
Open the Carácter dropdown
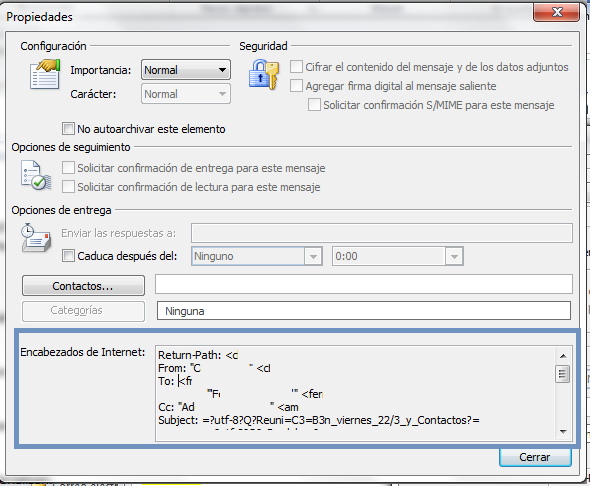coord(186,94)
